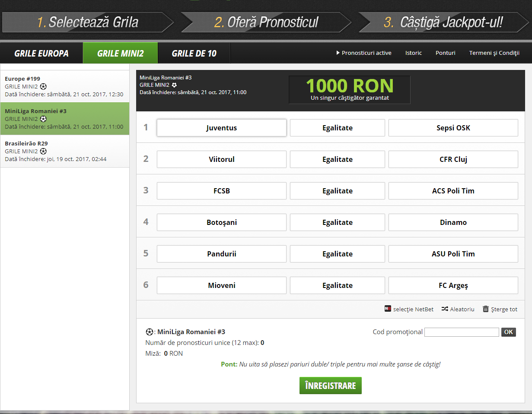Click the soccer ball icon in the bet summary
Image resolution: width=532 pixels, height=414 pixels.
pyautogui.click(x=149, y=332)
